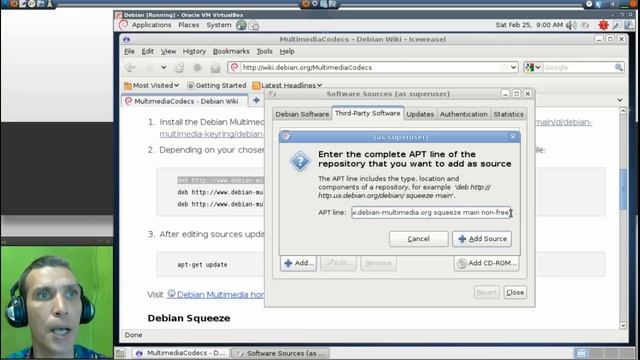
Task: Switch to the Debian Software tab
Action: 302,114
